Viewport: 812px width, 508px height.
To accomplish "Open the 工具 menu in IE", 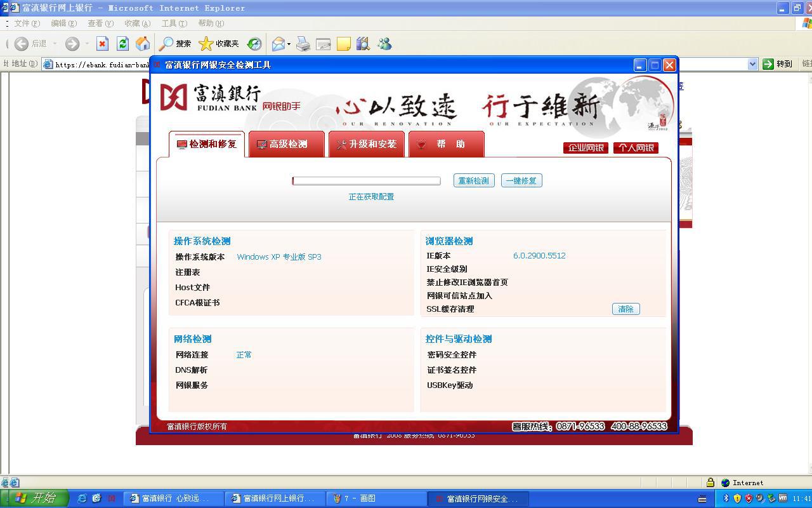I will coord(173,23).
